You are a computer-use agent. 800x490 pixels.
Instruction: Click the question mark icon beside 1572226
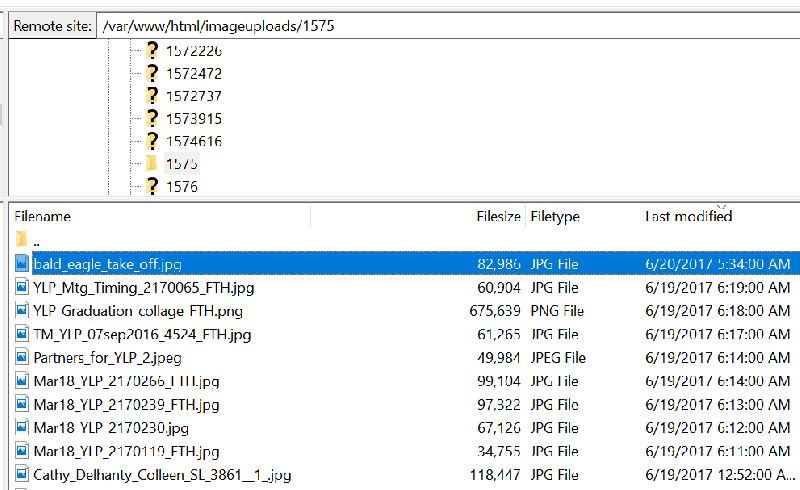point(152,51)
